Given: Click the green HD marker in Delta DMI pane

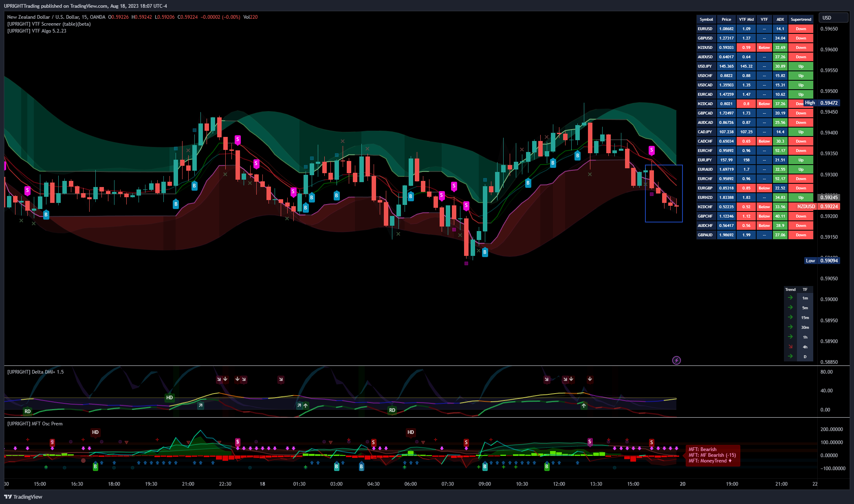Looking at the screenshot, I should 169,397.
